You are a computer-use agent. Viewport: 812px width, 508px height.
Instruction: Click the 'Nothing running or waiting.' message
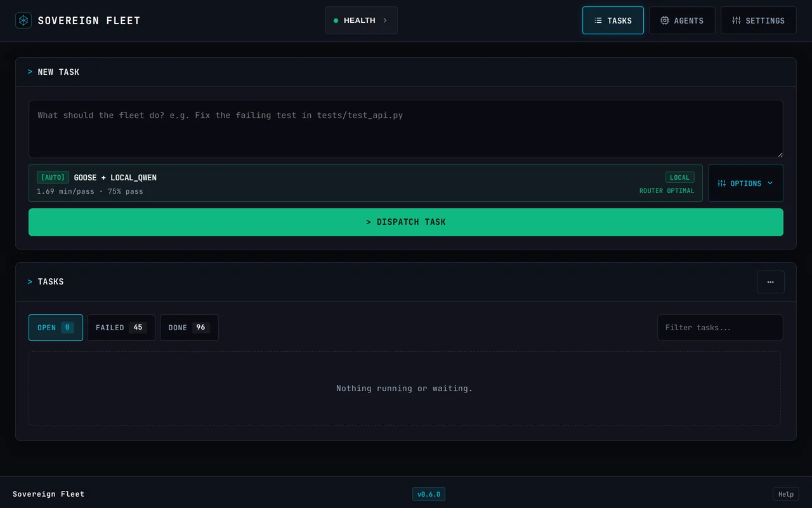pos(405,389)
